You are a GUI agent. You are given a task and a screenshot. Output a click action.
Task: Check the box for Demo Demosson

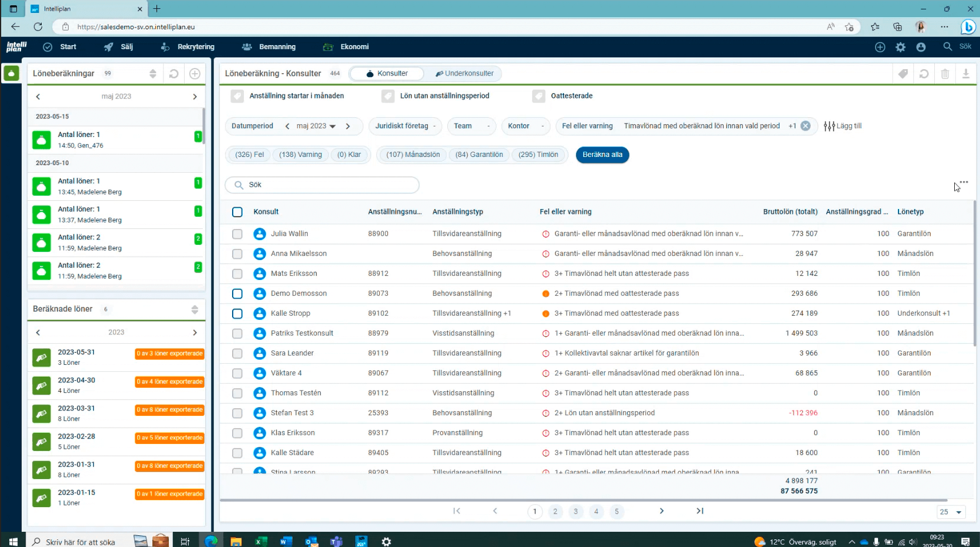point(237,293)
